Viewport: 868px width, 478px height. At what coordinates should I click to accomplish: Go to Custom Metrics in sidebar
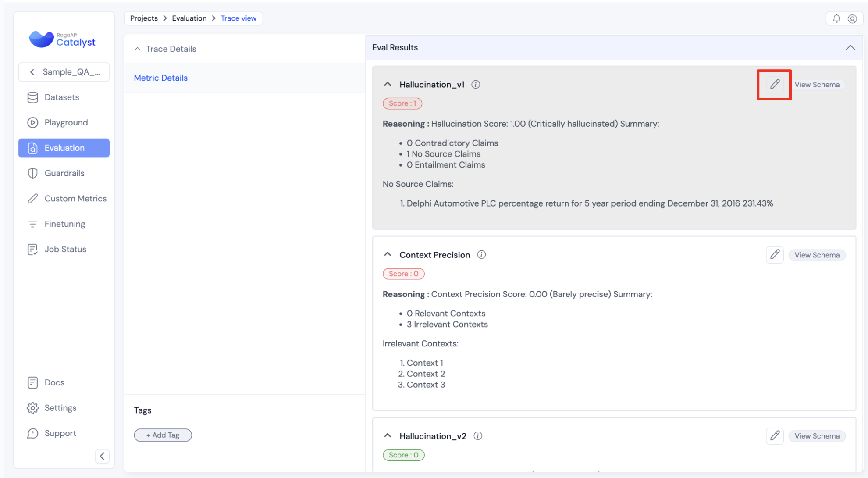(x=75, y=199)
